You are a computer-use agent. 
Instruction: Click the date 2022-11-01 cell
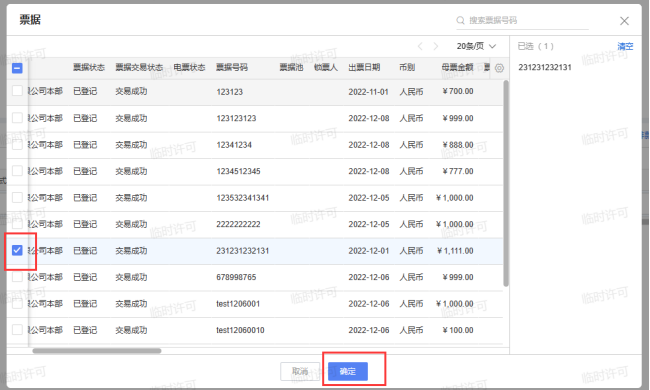(368, 92)
